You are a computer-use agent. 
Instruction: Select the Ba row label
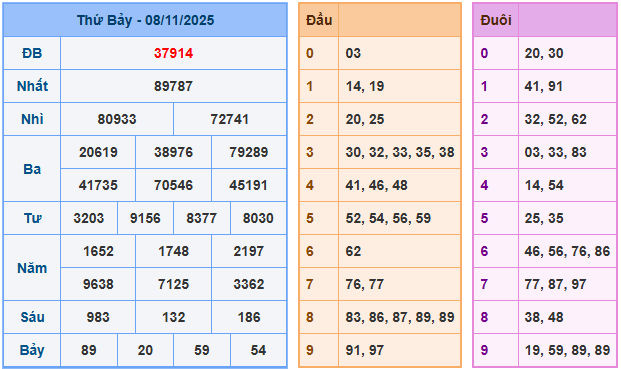coord(32,169)
